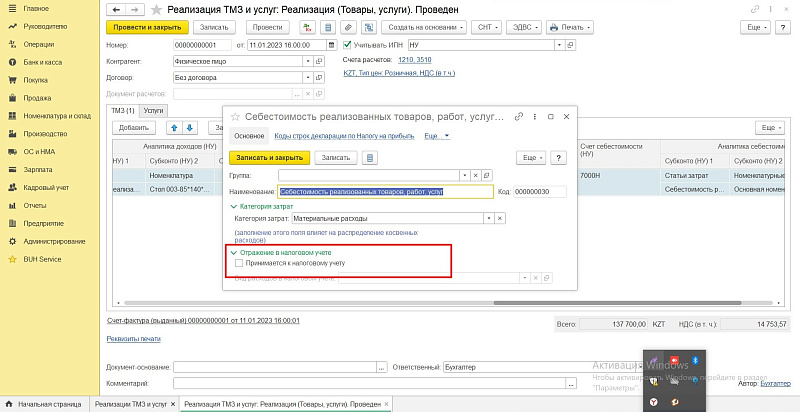Clear the Категория затрат field with the X
800x412 pixels.
501,217
